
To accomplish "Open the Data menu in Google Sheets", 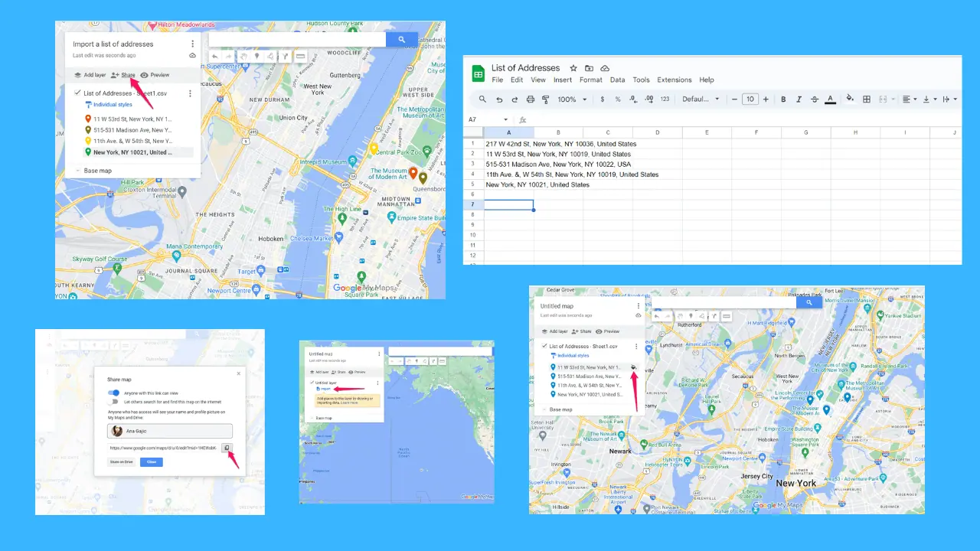I will pos(617,80).
